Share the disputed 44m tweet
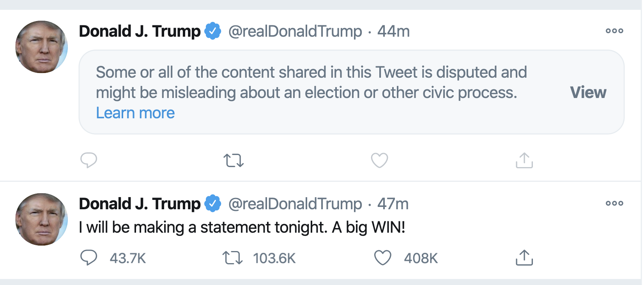The height and width of the screenshot is (285, 644). 524,160
